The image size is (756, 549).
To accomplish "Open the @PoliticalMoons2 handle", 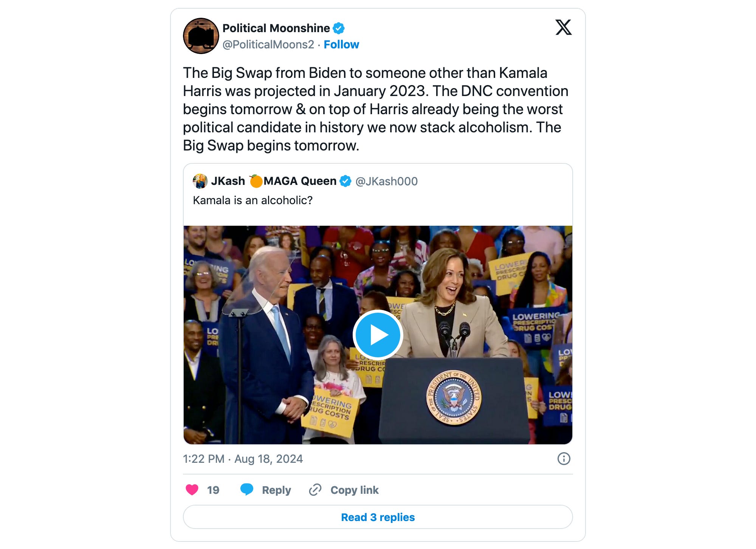I will pos(268,45).
